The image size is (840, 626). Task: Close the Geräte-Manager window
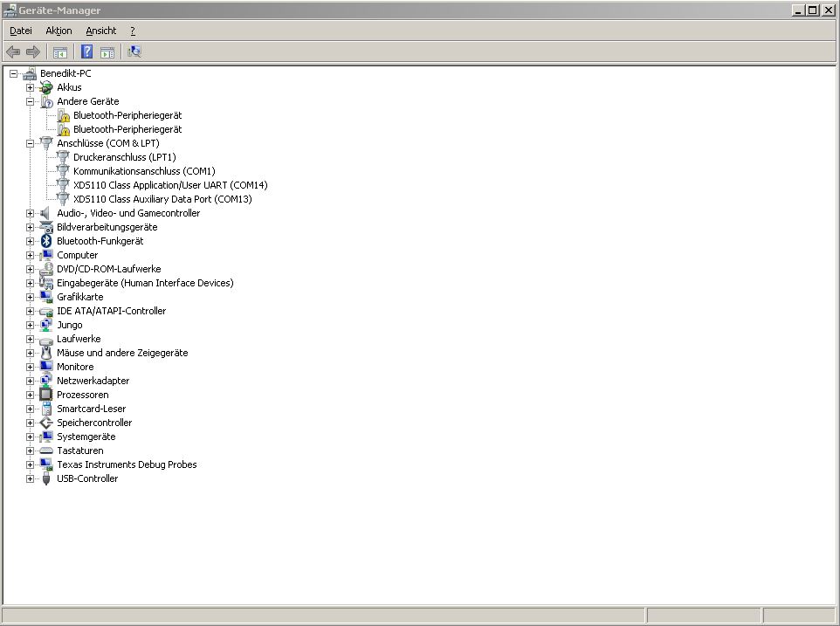pyautogui.click(x=829, y=10)
